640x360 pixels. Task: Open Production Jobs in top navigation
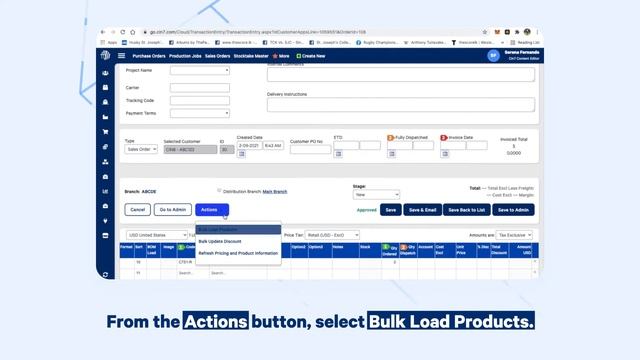click(185, 56)
